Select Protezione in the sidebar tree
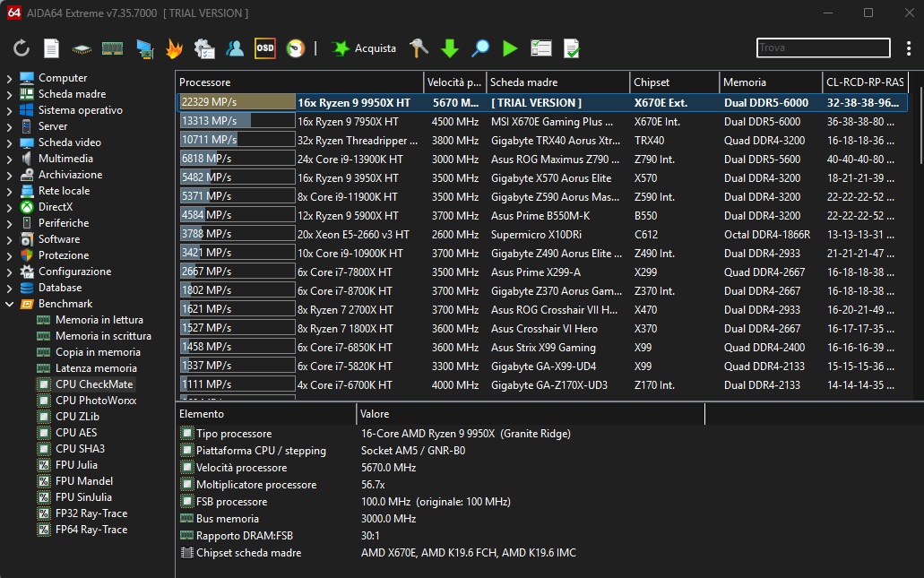 (64, 255)
